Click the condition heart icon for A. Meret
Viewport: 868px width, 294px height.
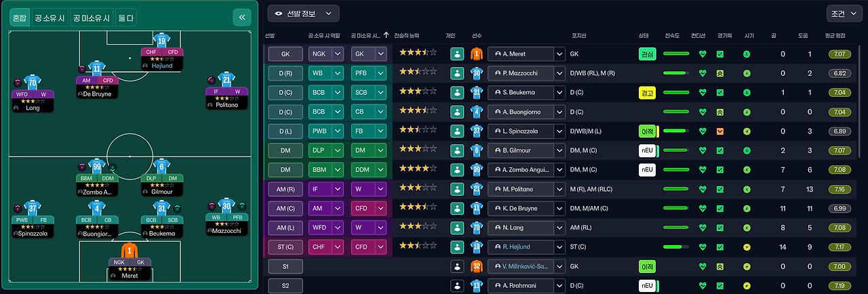pyautogui.click(x=703, y=54)
